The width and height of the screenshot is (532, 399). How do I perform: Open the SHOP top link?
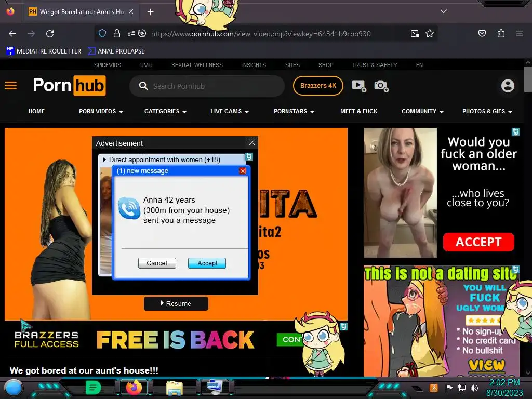click(x=326, y=65)
